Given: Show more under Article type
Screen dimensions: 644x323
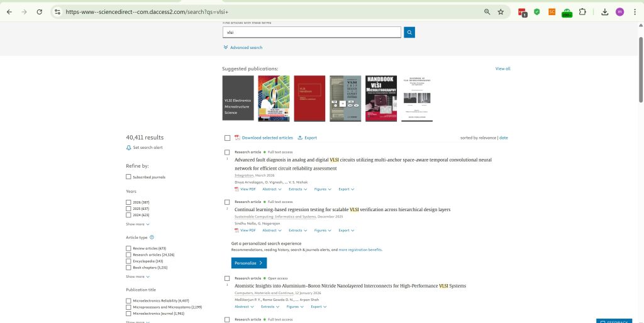Looking at the screenshot, I should pyautogui.click(x=138, y=276).
